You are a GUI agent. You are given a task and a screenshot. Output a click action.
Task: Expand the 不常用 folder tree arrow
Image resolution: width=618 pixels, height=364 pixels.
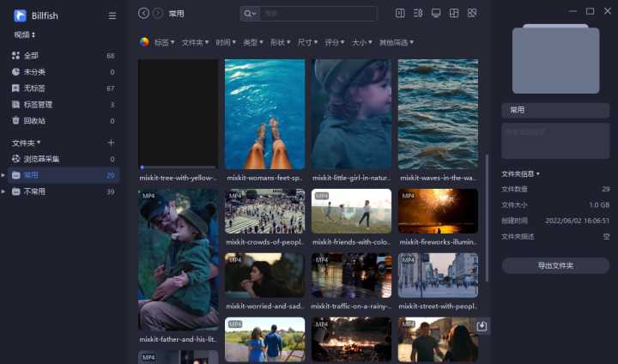click(x=3, y=191)
